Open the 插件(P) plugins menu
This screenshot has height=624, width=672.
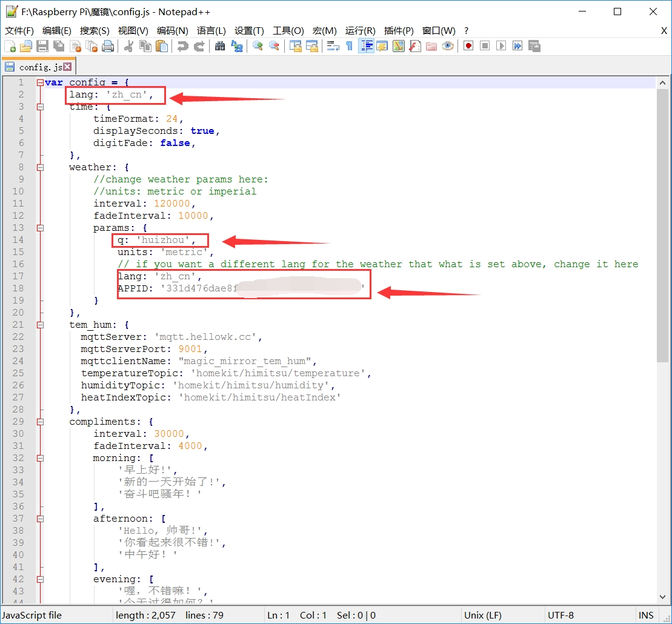(x=399, y=30)
